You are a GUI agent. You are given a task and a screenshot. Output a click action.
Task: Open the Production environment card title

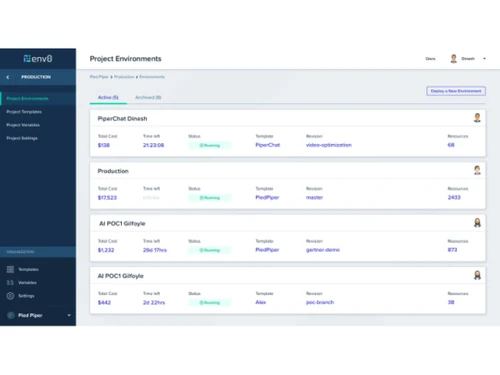[x=113, y=171]
